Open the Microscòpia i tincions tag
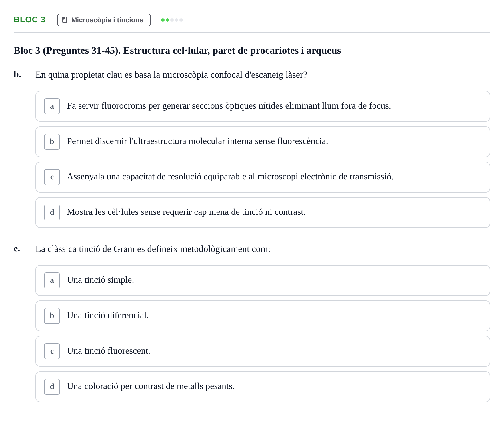The height and width of the screenshot is (421, 504). pyautogui.click(x=104, y=20)
